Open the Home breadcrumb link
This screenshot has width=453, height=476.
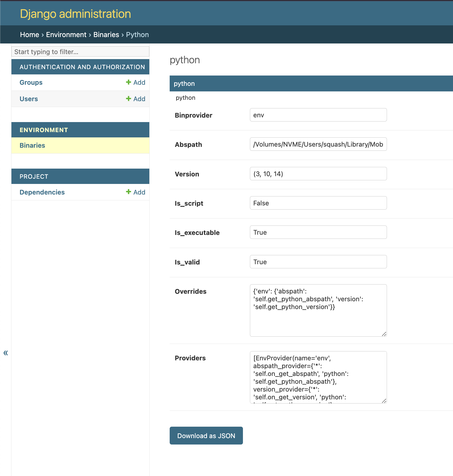pos(30,35)
